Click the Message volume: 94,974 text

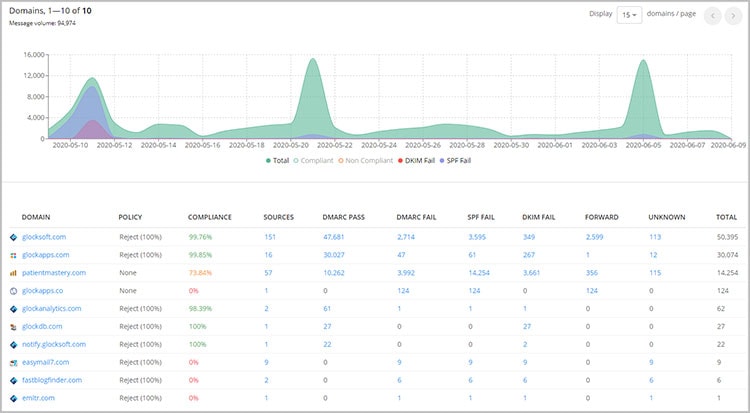42,23
